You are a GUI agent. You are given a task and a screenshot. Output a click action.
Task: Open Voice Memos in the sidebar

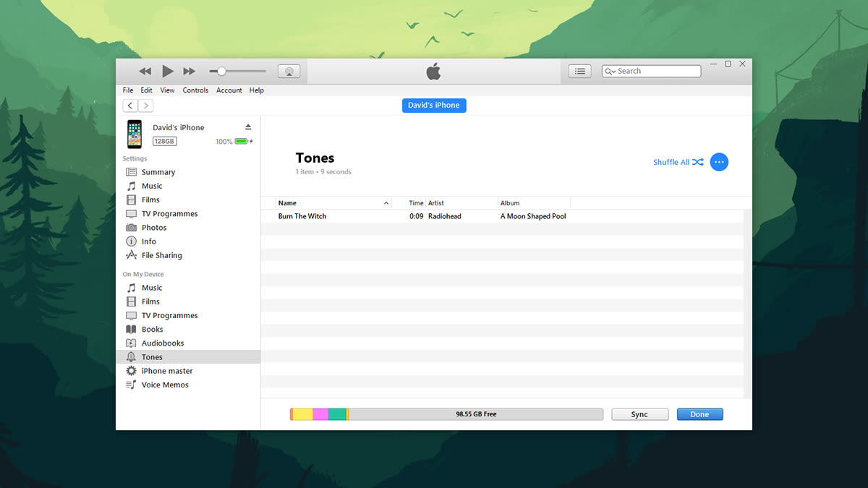tap(162, 384)
